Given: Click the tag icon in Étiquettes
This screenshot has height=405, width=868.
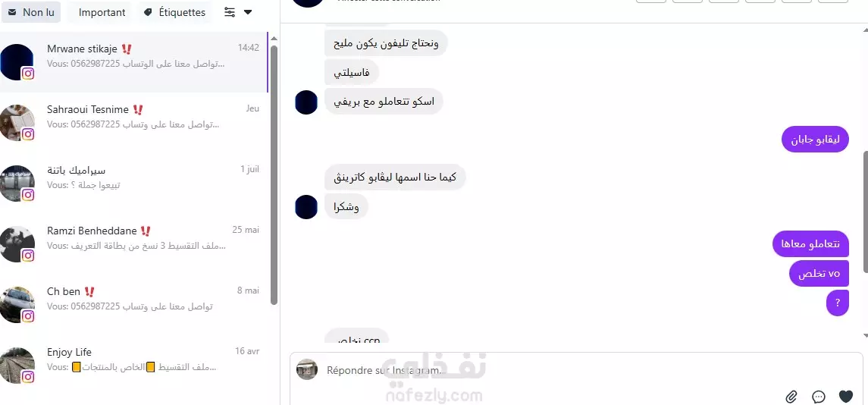Looking at the screenshot, I should (x=148, y=12).
